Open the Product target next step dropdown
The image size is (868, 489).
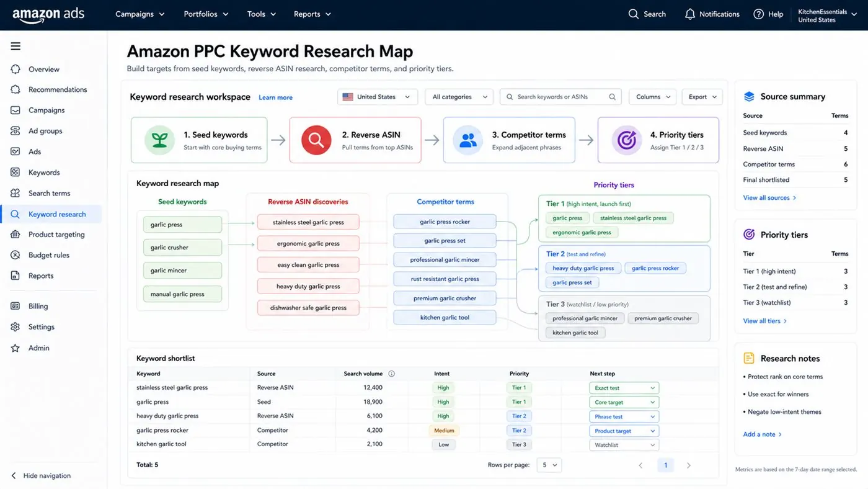click(624, 431)
